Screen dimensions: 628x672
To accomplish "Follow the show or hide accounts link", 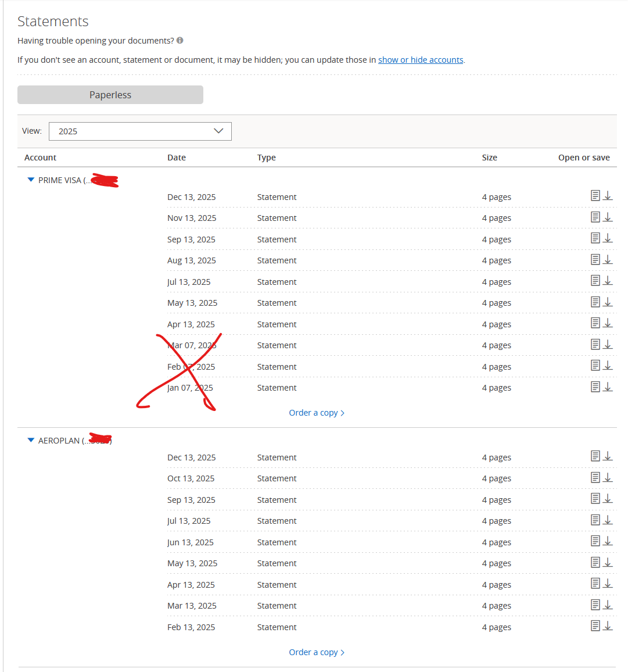I will (421, 60).
